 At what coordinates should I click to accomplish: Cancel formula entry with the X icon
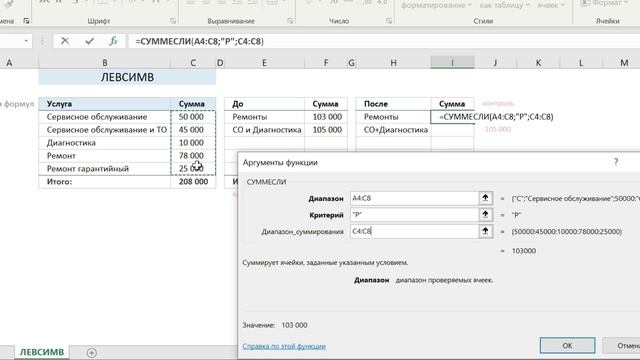coord(64,41)
